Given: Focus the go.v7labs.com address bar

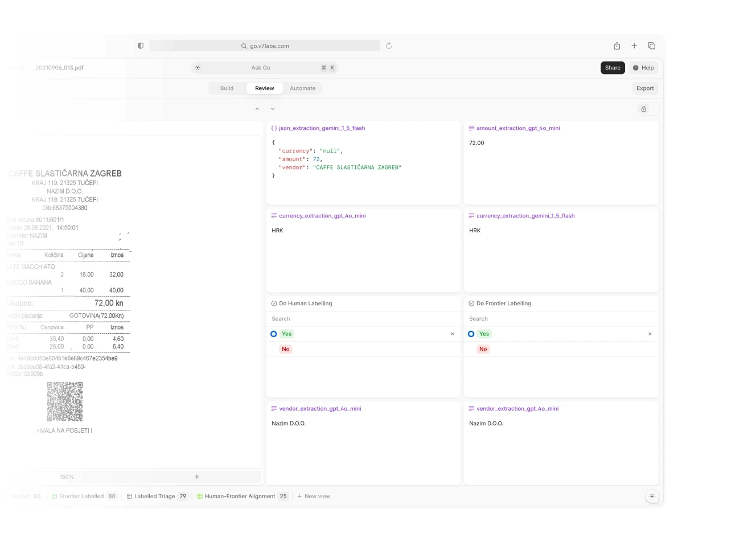Looking at the screenshot, I should [265, 46].
